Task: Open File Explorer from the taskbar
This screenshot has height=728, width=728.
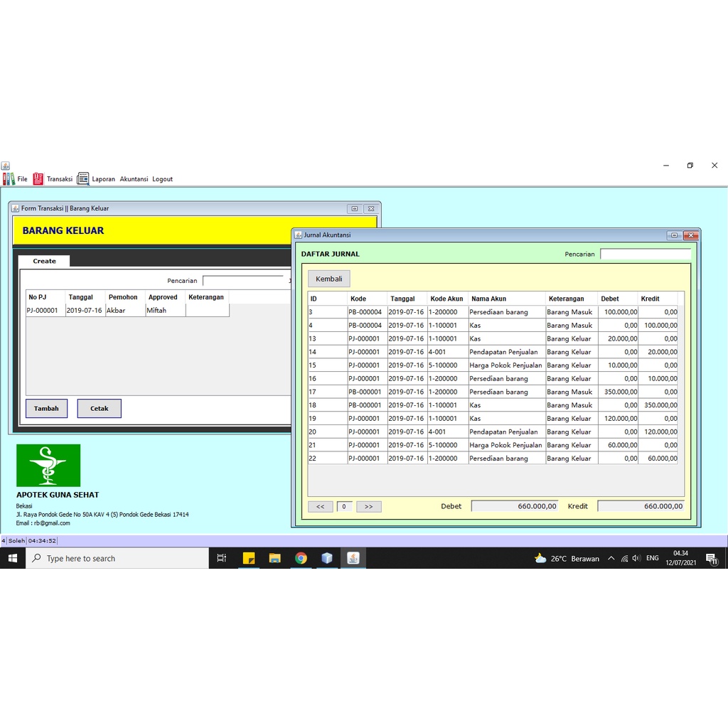Action: 275,558
